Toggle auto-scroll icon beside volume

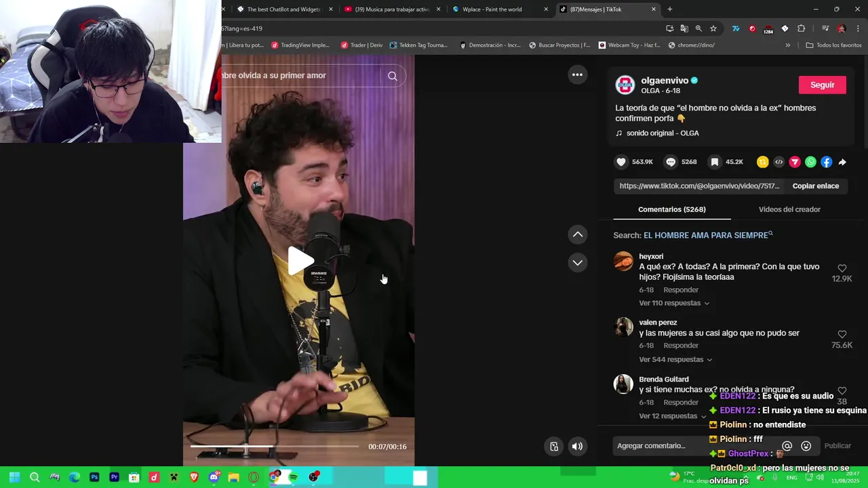554,446
